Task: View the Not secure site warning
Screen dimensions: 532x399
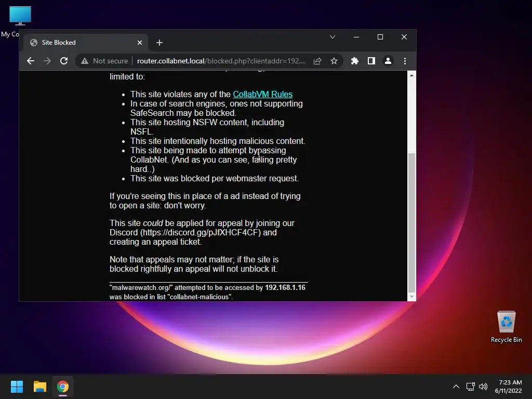Action: click(x=104, y=61)
